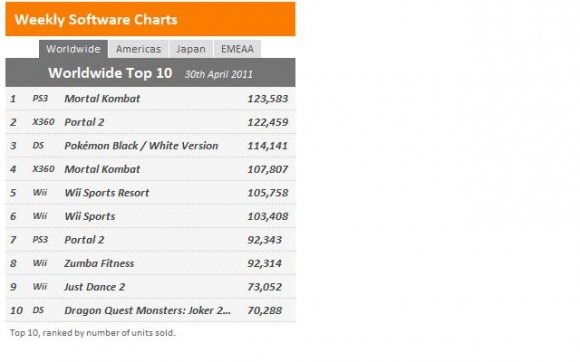Select the X360 Mortal Kombat entry
Screen dimensions: 580x362
(102, 169)
